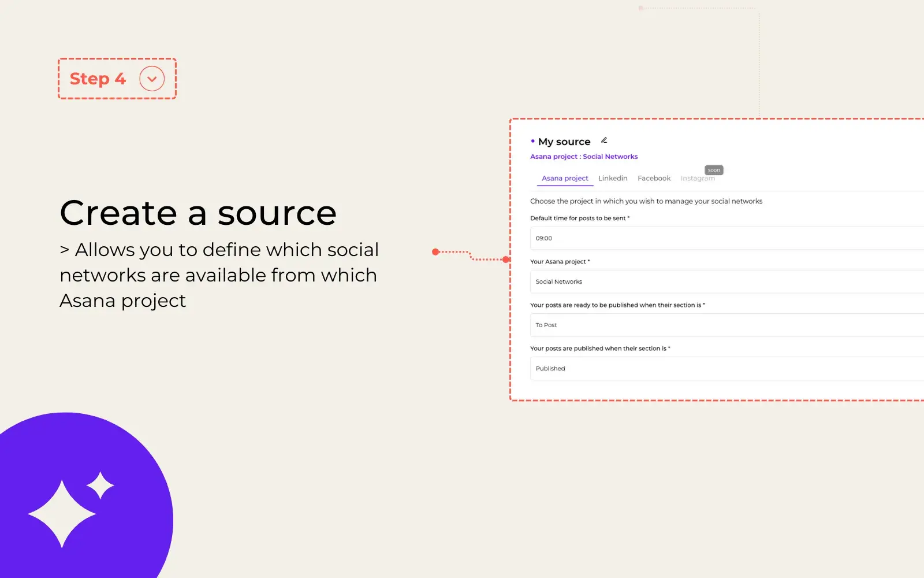The height and width of the screenshot is (578, 924).
Task: Switch to the Asana project tab
Action: click(565, 179)
